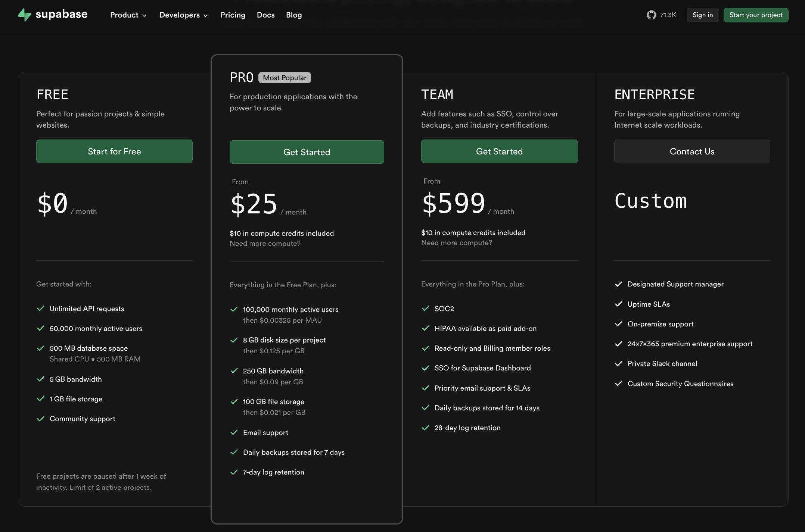Click checkmark beside 1 GB file storage
Image resolution: width=805 pixels, height=532 pixels.
coord(41,399)
